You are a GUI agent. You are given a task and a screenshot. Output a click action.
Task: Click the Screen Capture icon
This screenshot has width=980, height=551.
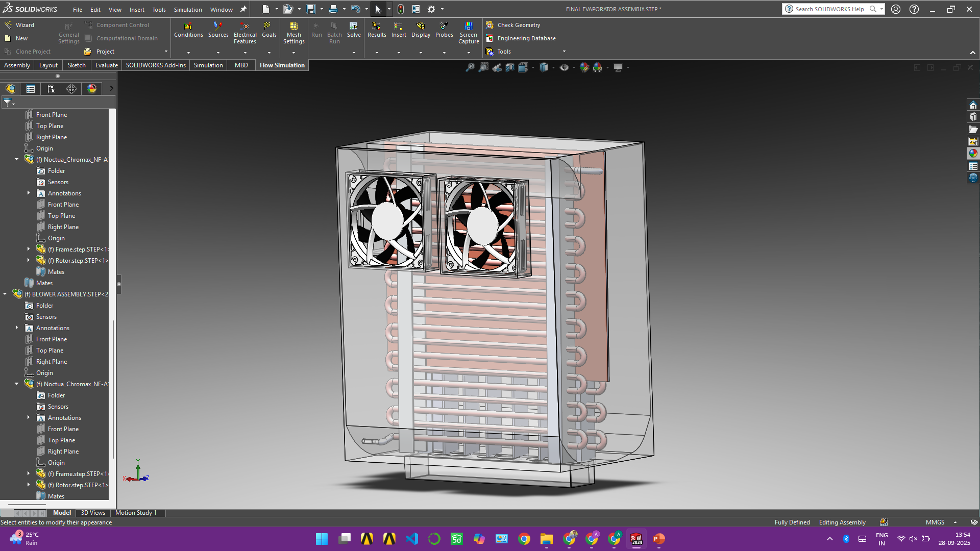pyautogui.click(x=468, y=26)
